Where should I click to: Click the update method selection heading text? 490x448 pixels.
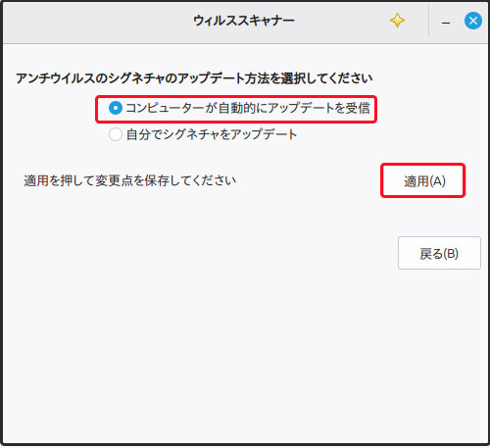coord(194,78)
